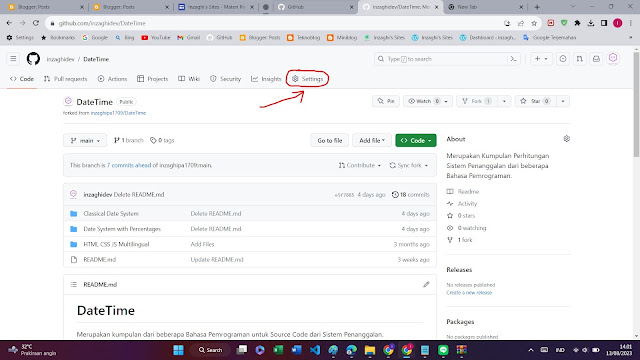Open the green Code dropdown
640x360 pixels.
click(416, 140)
